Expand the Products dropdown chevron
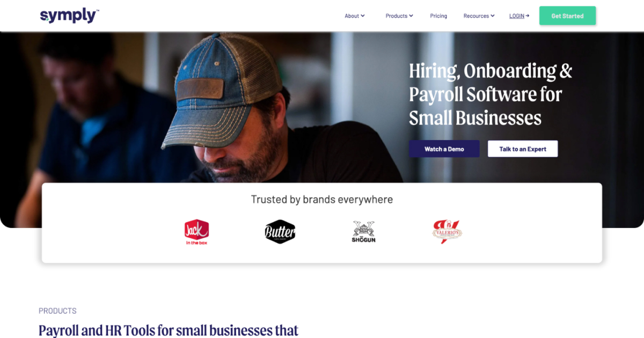 411,16
